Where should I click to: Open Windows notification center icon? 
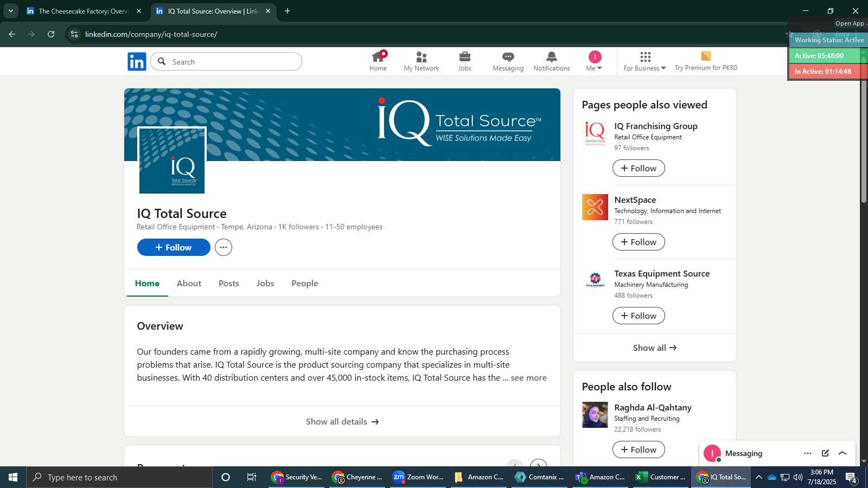851,478
